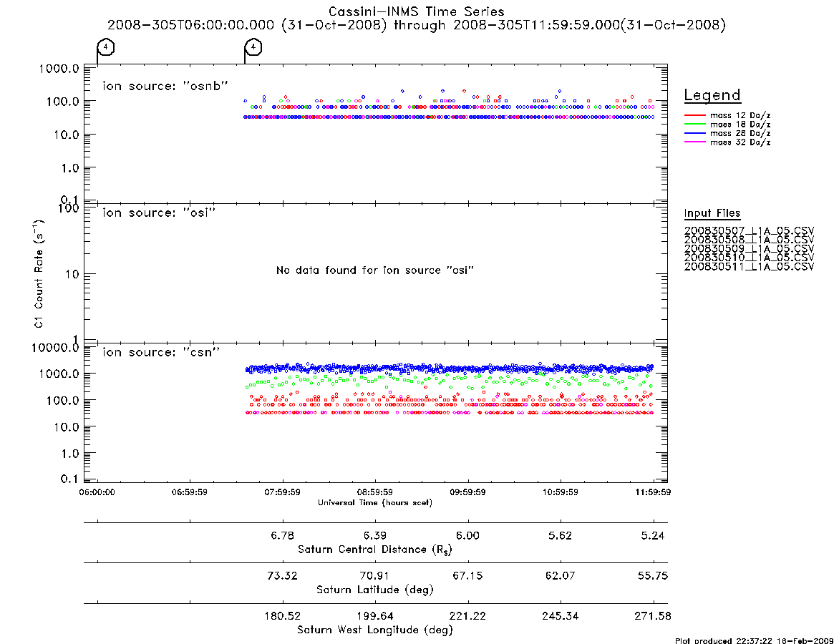Select the green mass 18 Da/z legend line
This screenshot has height=644, width=834.
(694, 125)
